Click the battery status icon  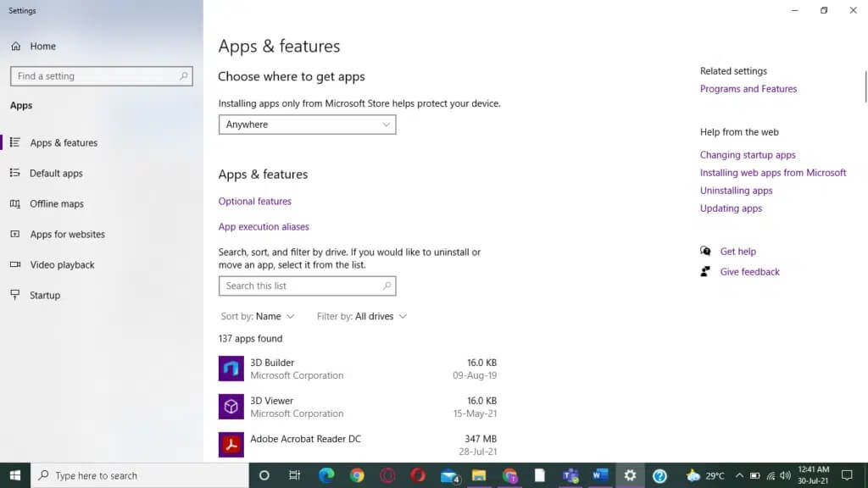click(x=754, y=475)
